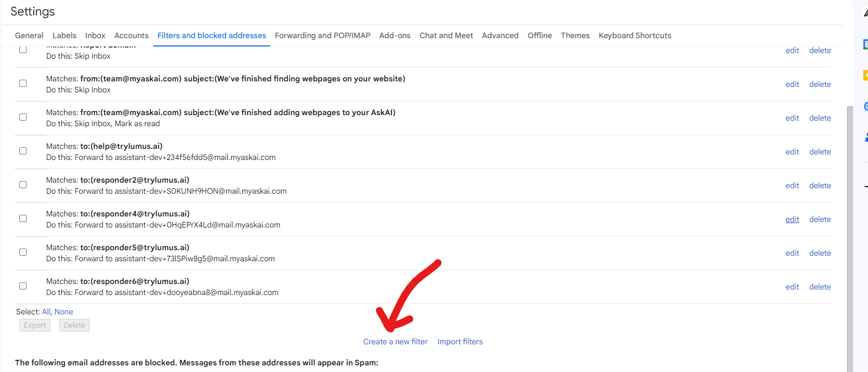
Task: Select the responder2@trylumus.ai filter checkbox
Action: pyautogui.click(x=23, y=184)
